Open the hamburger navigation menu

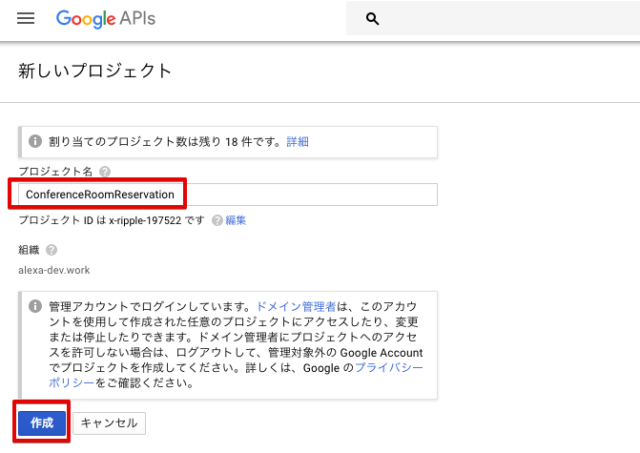[26, 18]
